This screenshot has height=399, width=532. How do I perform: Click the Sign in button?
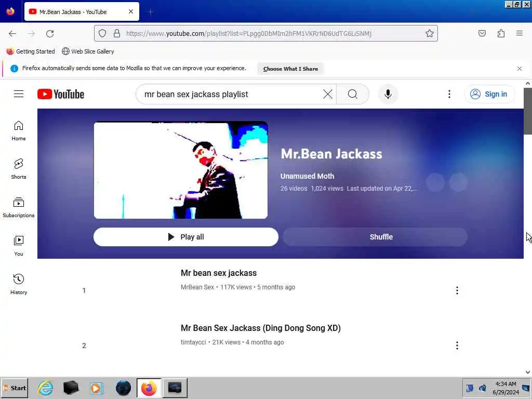(489, 94)
